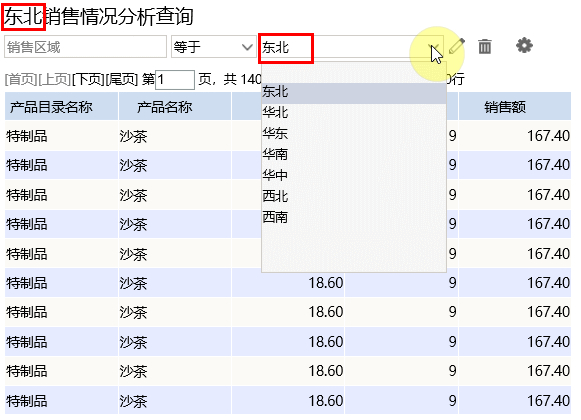This screenshot has width=581, height=420.
Task: Choose 华南 in the region list
Action: [x=354, y=154]
